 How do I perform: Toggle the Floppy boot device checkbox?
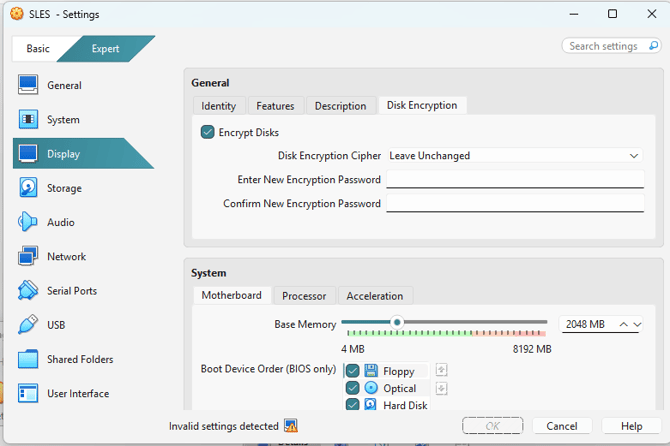click(x=352, y=371)
